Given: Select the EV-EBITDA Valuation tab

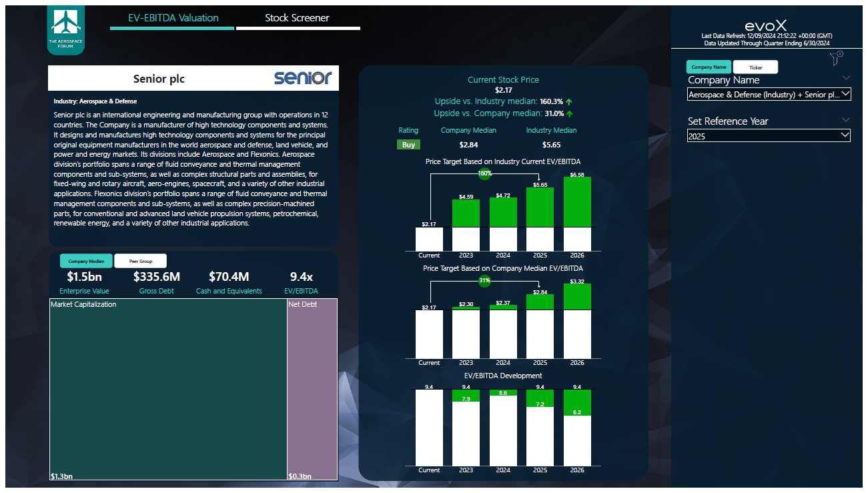Looking at the screenshot, I should click(171, 18).
